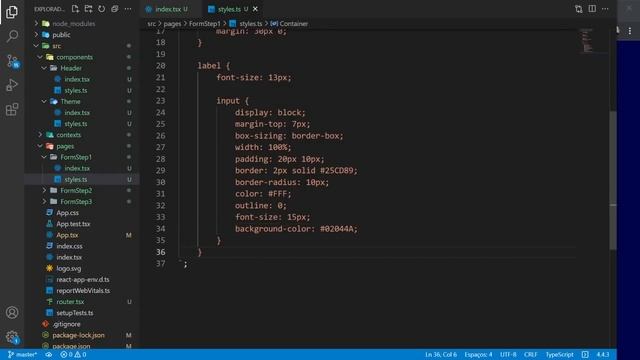The width and height of the screenshot is (640, 360).
Task: Open setupTests.ts file
Action: point(75,313)
